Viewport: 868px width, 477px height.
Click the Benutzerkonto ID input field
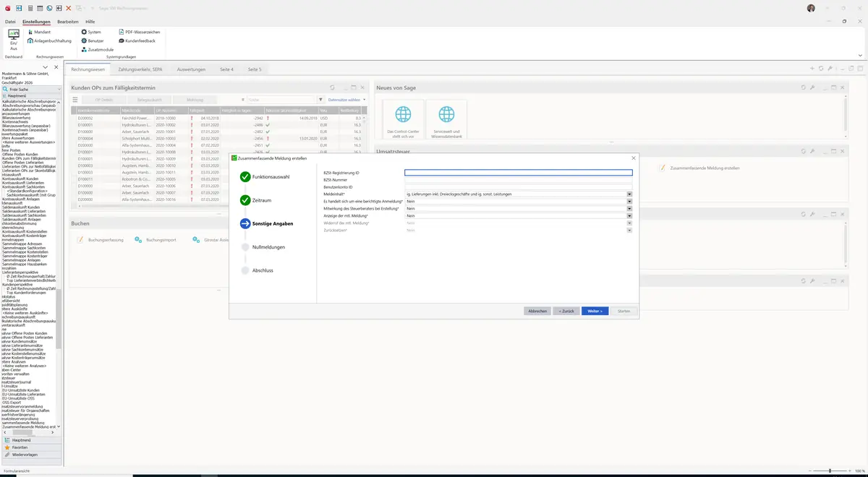coord(518,186)
